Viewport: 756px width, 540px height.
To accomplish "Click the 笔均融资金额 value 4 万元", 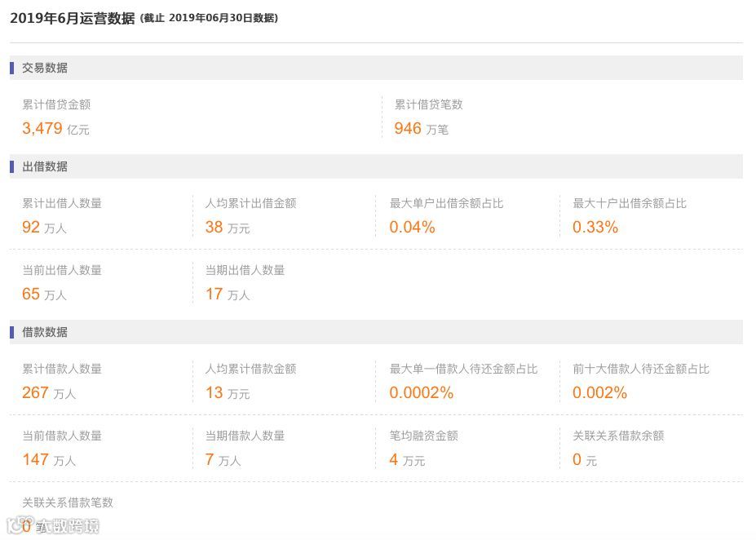I will [x=407, y=460].
